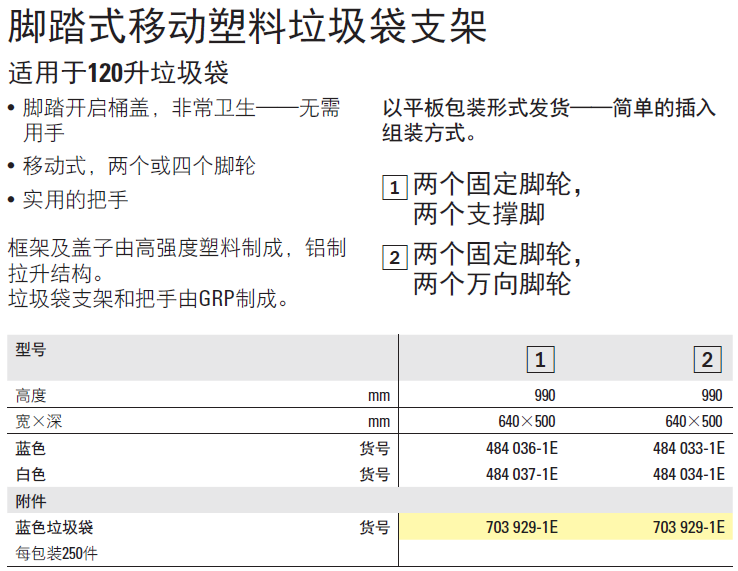The image size is (738, 571).
Task: Click the boxed number 1 beside 两个支撑脚
Action: 394,187
